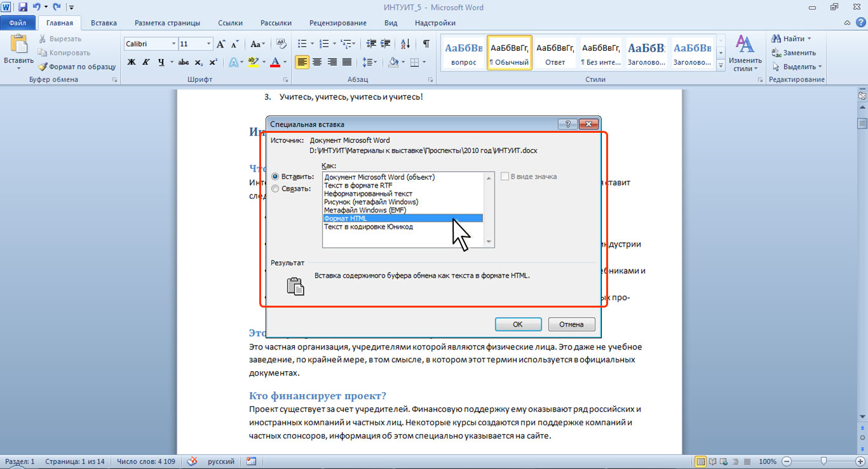Open the font size 11 dropdown
868x469 pixels.
(x=208, y=44)
